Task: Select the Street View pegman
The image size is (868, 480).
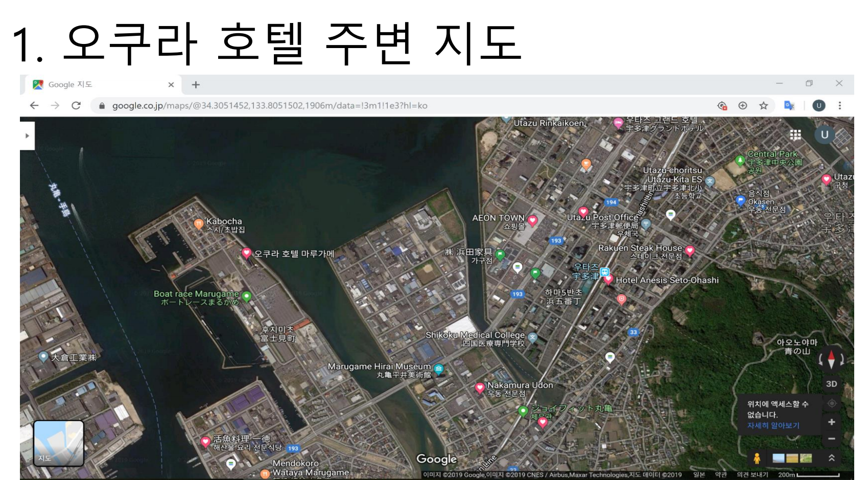Action: click(x=757, y=458)
